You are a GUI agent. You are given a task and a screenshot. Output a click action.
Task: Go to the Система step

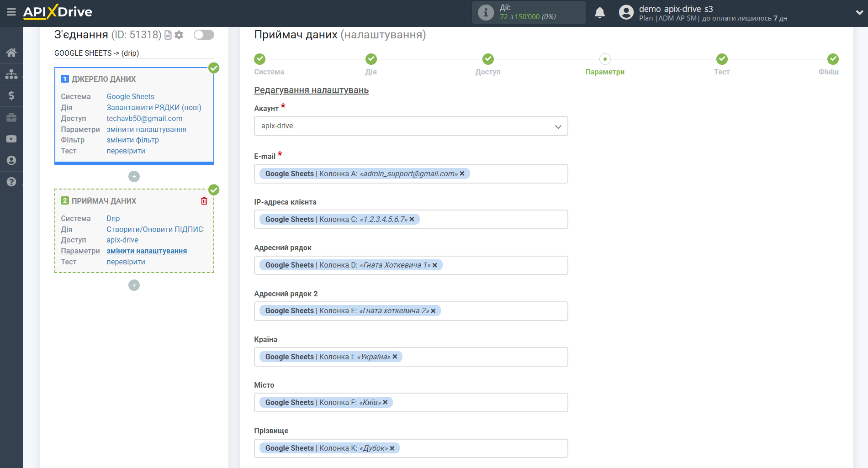tap(260, 59)
